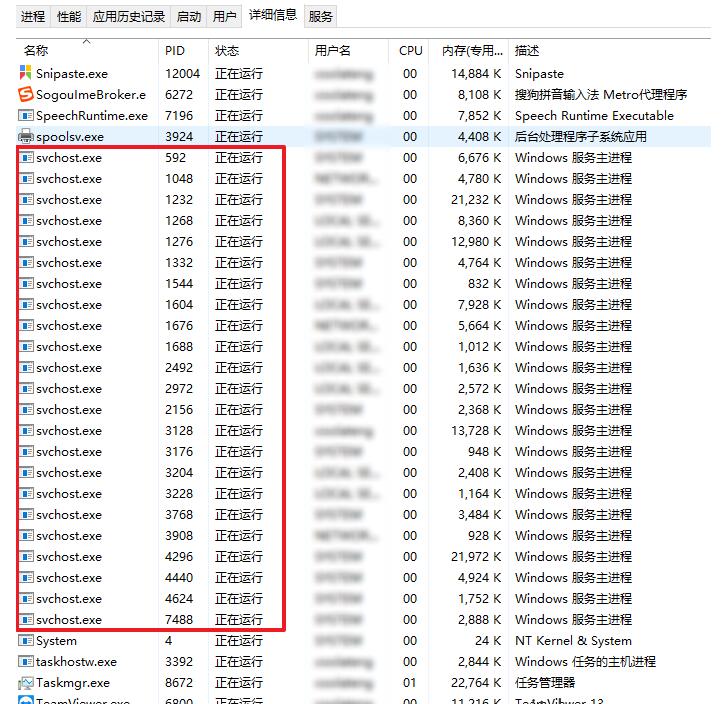Open the 性能 tab
The width and height of the screenshot is (721, 704).
[69, 16]
